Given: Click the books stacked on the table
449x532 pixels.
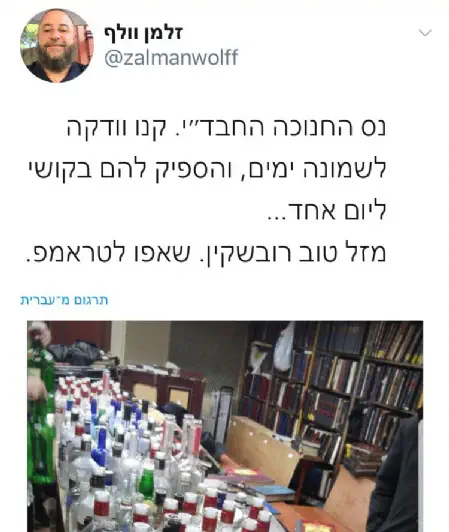Looking at the screenshot, I should [249, 483].
